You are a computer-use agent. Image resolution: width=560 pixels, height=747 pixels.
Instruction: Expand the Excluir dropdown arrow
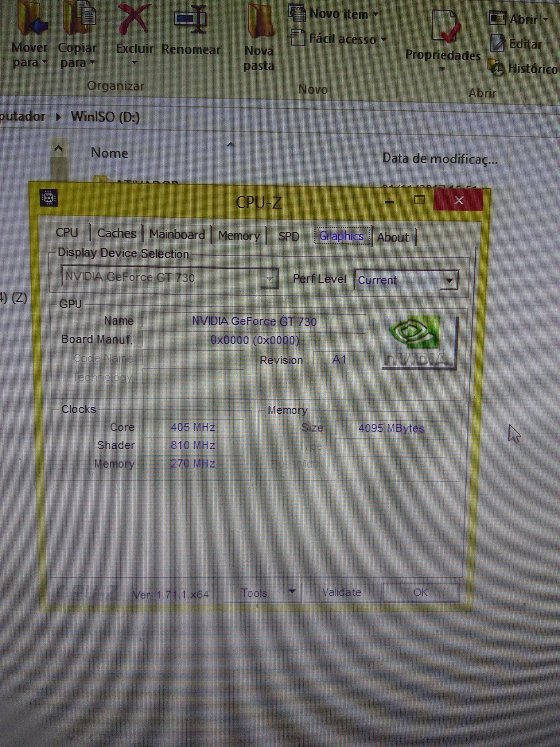tap(134, 63)
